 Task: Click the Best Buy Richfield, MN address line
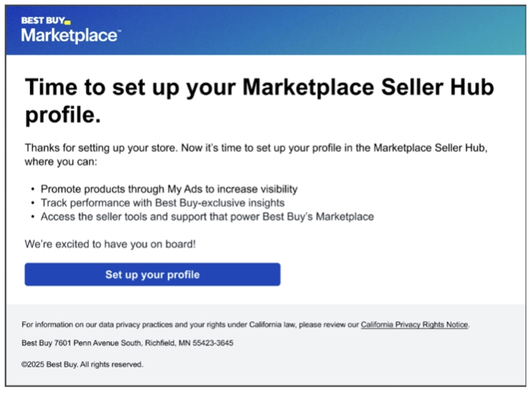(127, 343)
